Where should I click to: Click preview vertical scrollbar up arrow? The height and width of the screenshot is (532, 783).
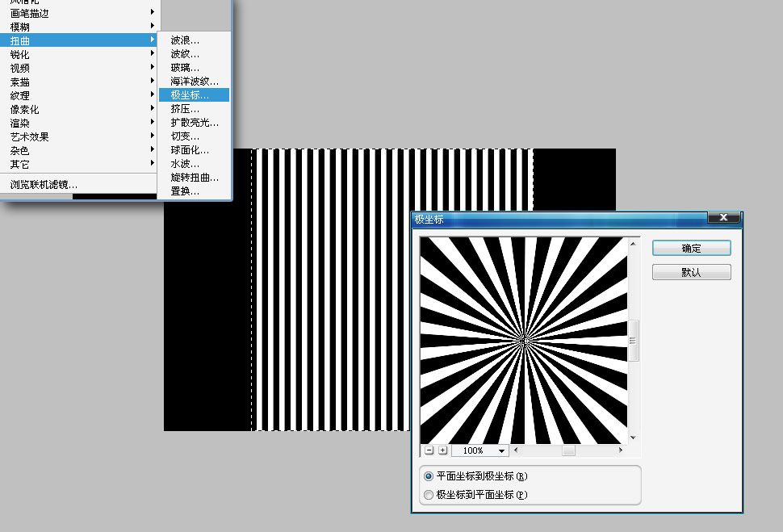pos(633,244)
